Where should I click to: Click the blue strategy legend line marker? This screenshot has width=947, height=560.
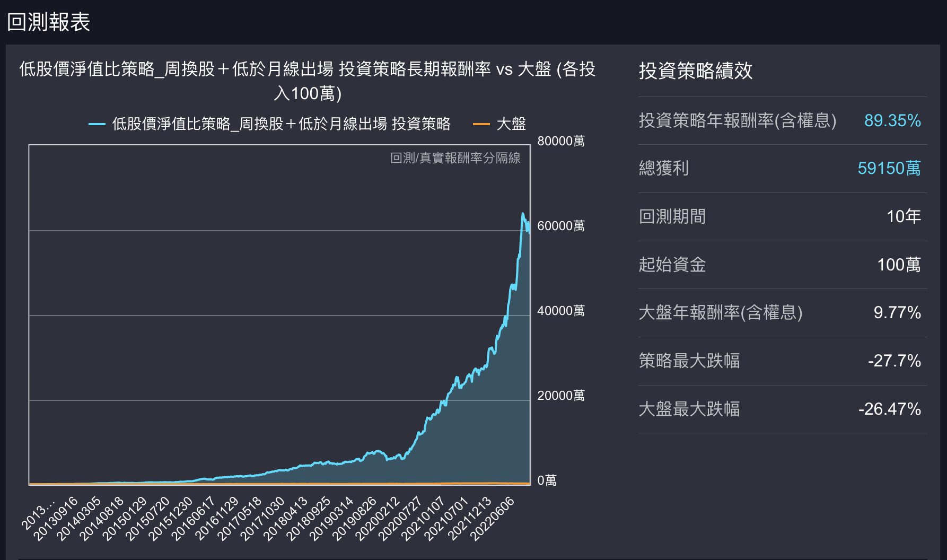pos(97,124)
